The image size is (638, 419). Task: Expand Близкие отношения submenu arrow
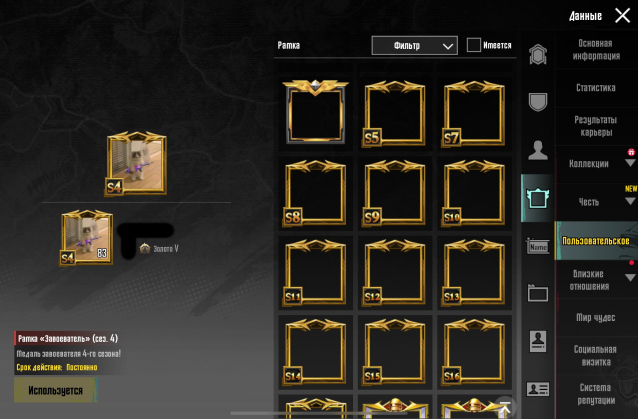click(x=630, y=277)
